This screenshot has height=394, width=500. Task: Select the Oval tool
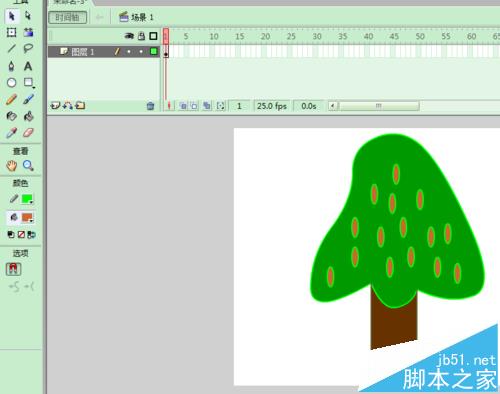pyautogui.click(x=12, y=82)
